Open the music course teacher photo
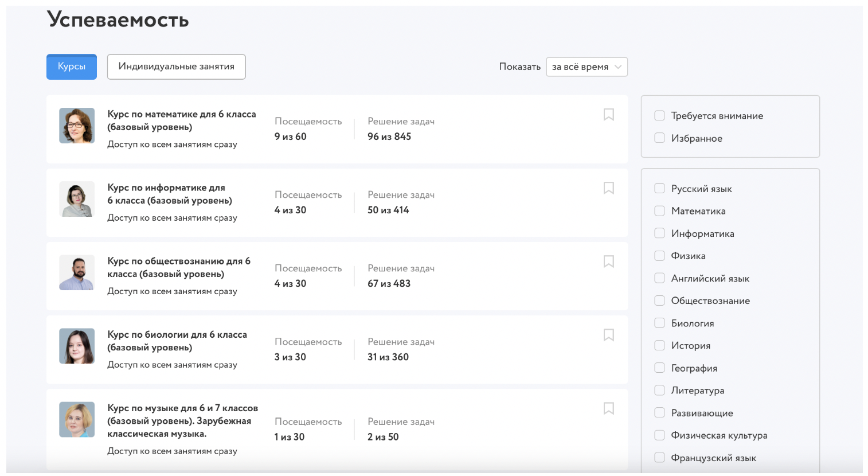The width and height of the screenshot is (868, 476). tap(77, 419)
